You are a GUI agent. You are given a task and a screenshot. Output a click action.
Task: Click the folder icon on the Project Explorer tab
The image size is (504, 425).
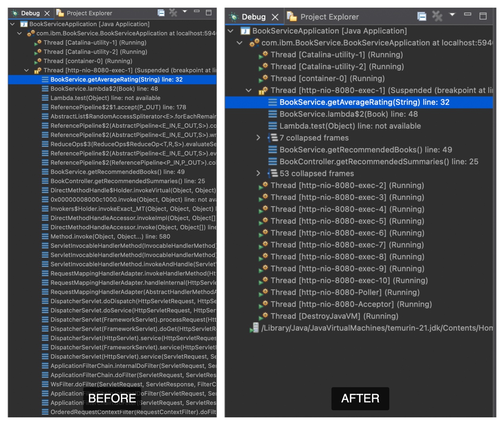coord(292,17)
